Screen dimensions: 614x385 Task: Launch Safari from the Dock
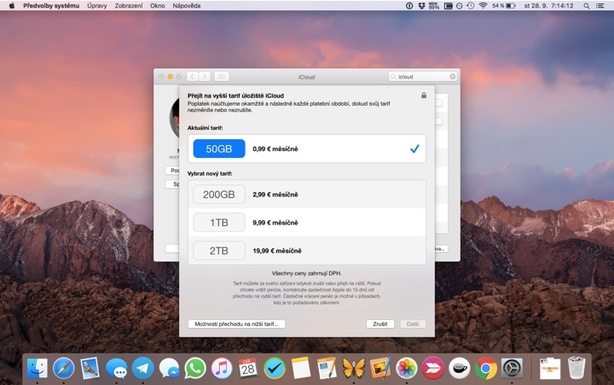[x=63, y=368]
